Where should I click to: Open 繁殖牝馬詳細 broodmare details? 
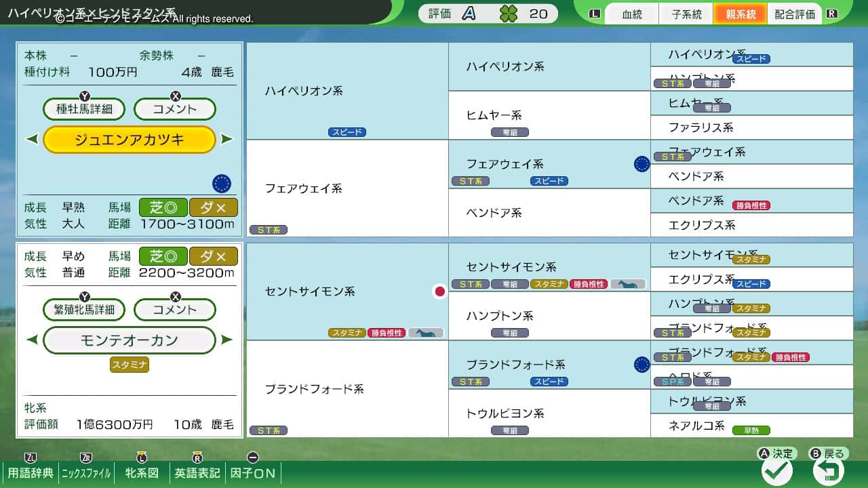[85, 310]
